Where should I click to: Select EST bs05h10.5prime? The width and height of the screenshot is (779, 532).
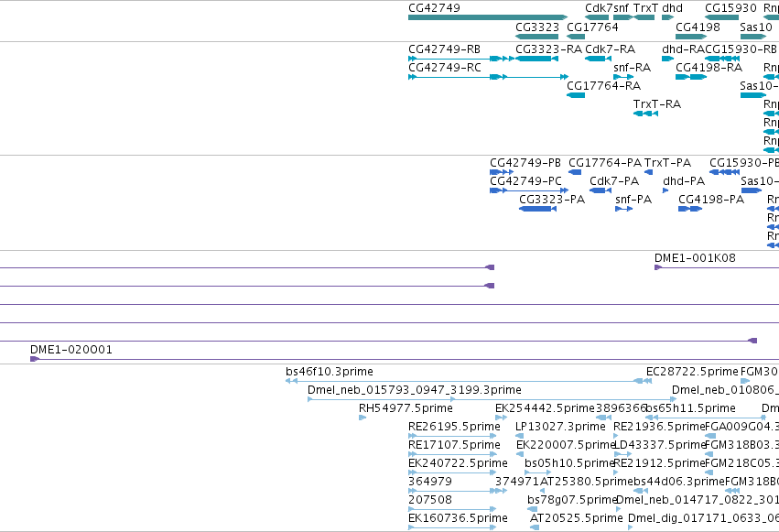coord(537,472)
